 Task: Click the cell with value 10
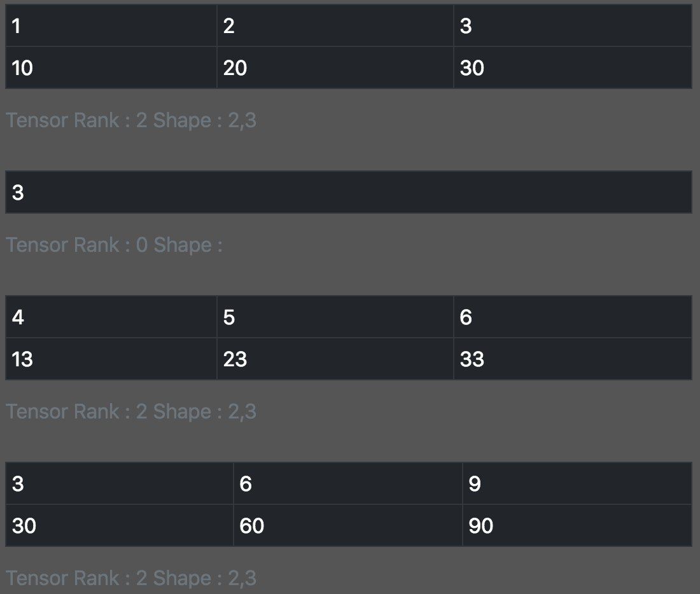(x=111, y=68)
